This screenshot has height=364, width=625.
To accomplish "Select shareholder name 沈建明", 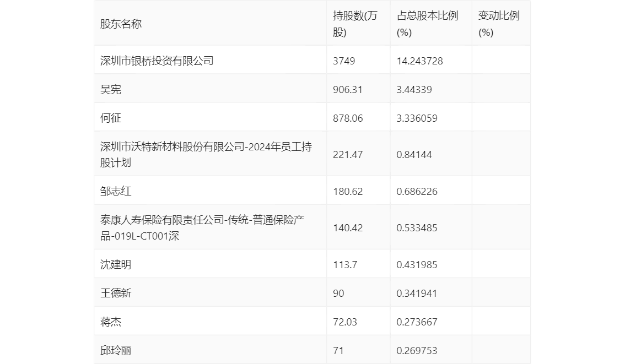I will [x=116, y=265].
